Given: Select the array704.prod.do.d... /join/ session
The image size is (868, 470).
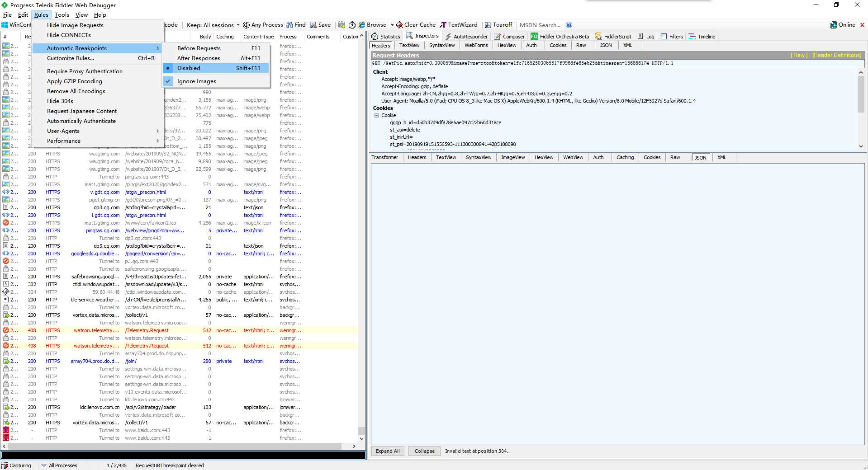Looking at the screenshot, I should [180, 361].
